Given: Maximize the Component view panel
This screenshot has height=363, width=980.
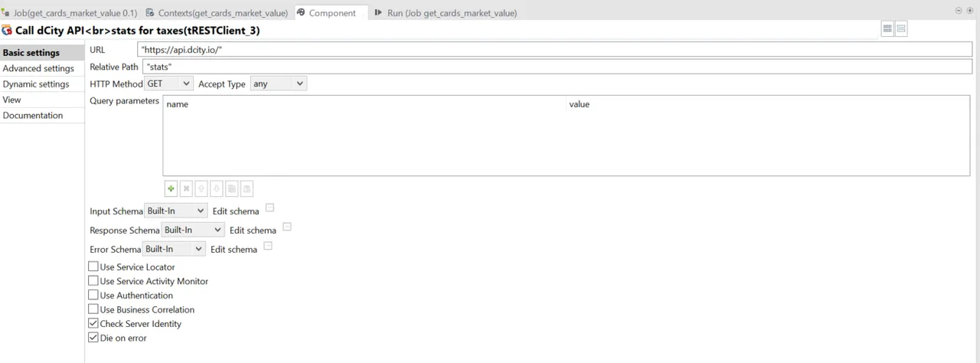Looking at the screenshot, I should point(970,10).
